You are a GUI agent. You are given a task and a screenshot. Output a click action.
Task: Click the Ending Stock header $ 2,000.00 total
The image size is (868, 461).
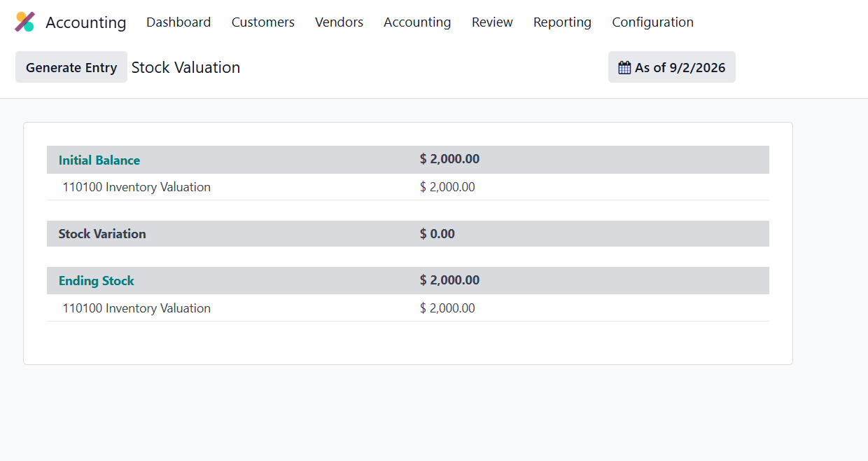click(x=449, y=280)
